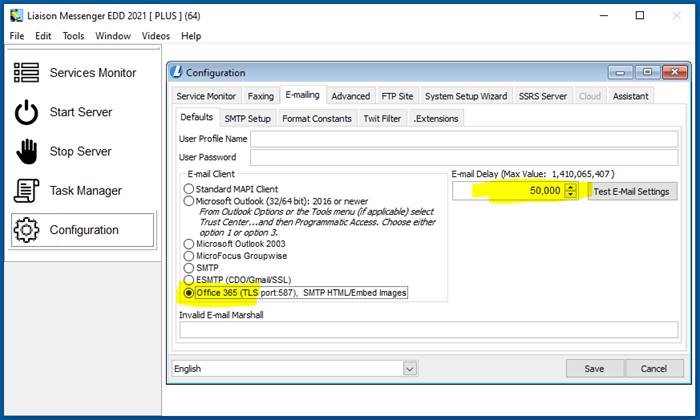Select ESMTP (CDO/Gmail/SSL) option
Screen dimensions: 700x420
(x=189, y=280)
